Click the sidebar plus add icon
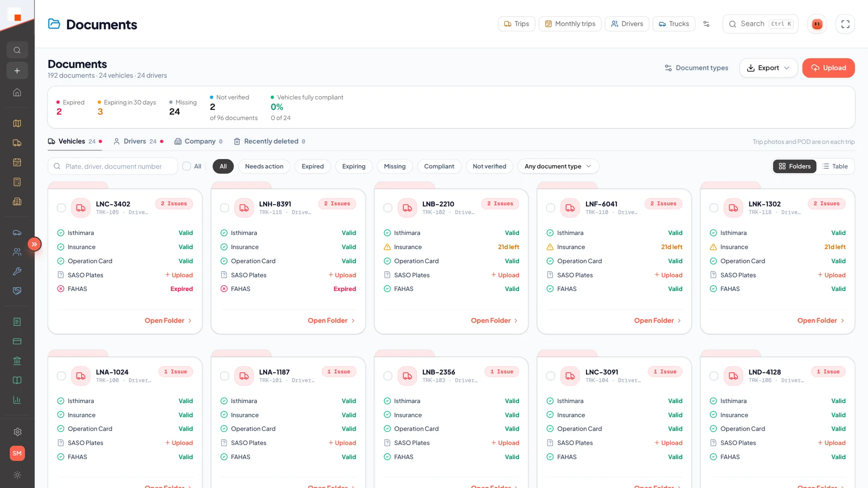868x488 pixels. [17, 71]
